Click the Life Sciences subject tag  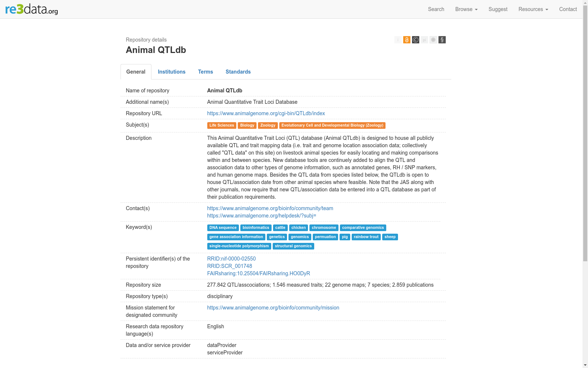click(x=222, y=125)
